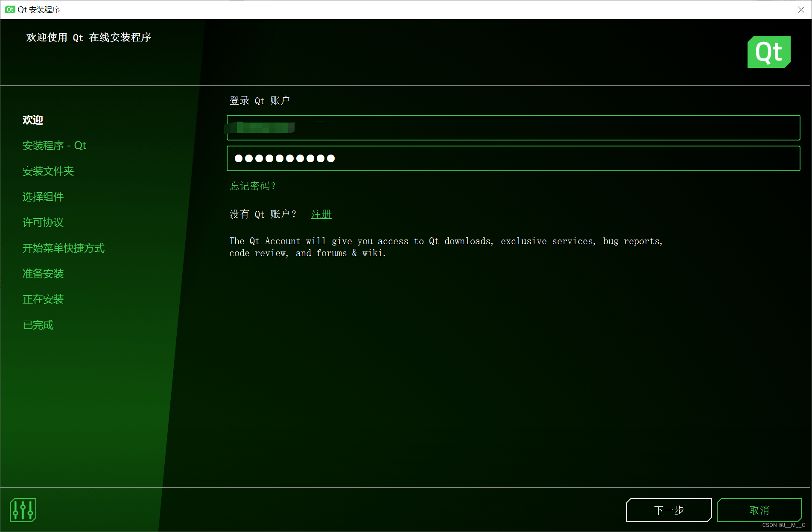Close the Qt installer window

coord(801,9)
